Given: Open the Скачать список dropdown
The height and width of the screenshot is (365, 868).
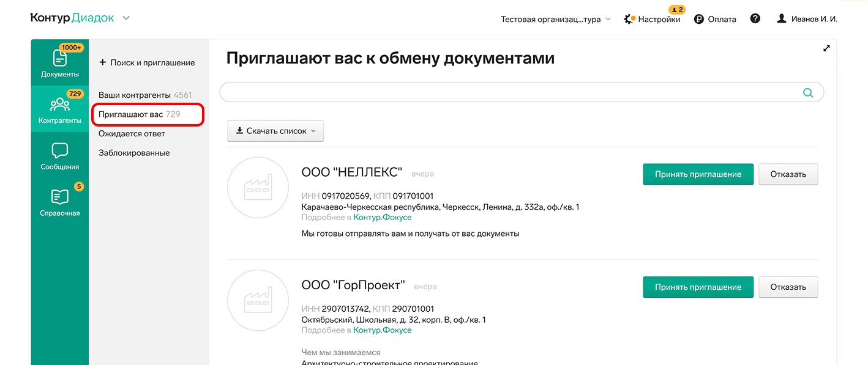Looking at the screenshot, I should click(275, 131).
